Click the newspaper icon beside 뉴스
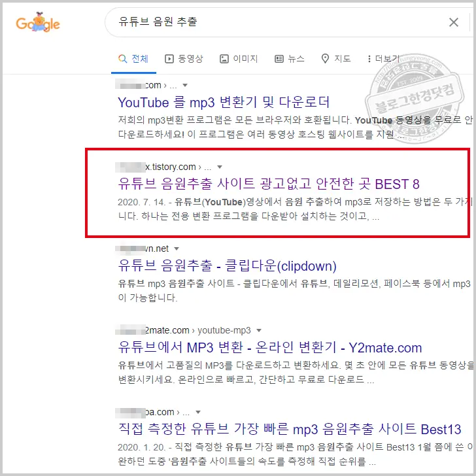 (279, 59)
